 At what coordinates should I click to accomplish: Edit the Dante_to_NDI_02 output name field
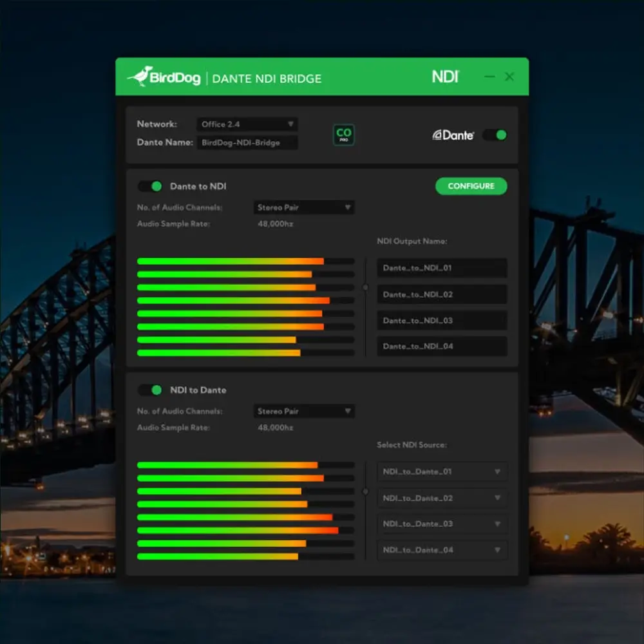[442, 294]
